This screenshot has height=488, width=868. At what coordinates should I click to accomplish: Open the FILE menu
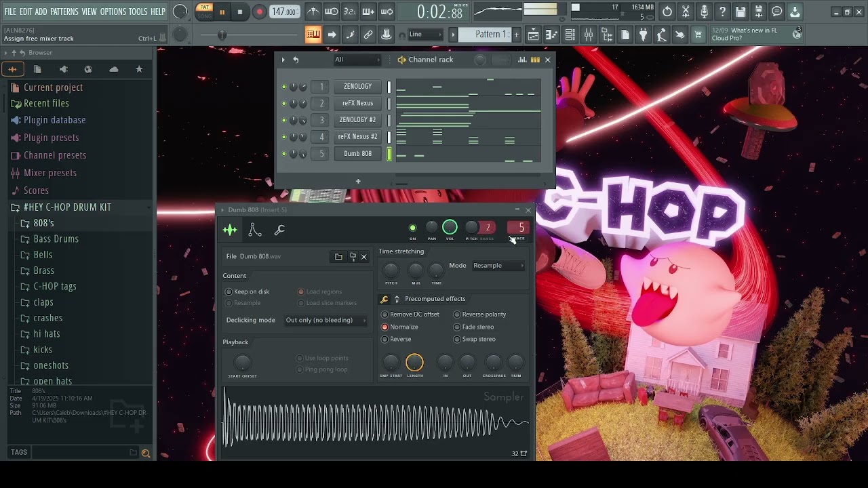click(10, 12)
